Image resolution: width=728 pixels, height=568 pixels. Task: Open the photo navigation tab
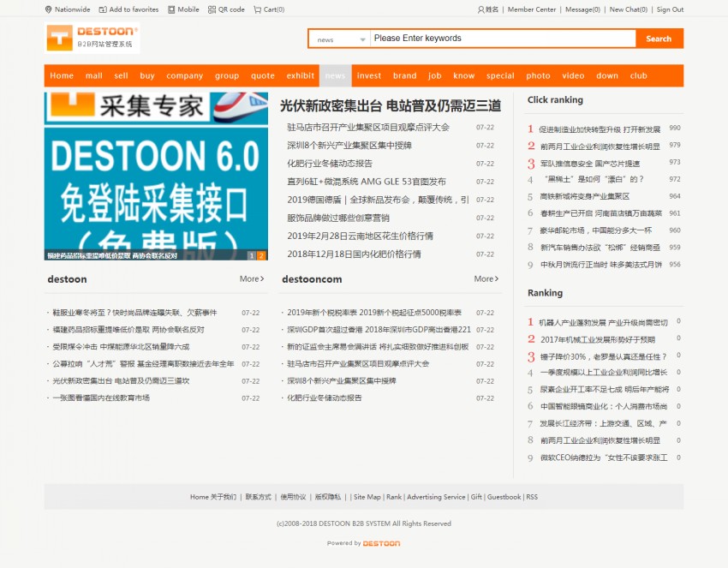(538, 75)
